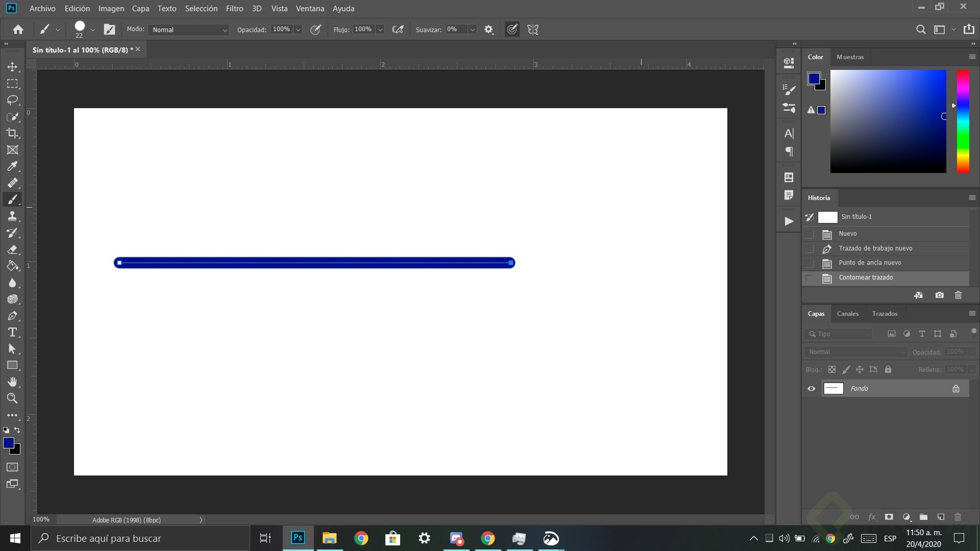Image resolution: width=980 pixels, height=551 pixels.
Task: Select the Paint Bucket tool
Action: (12, 266)
